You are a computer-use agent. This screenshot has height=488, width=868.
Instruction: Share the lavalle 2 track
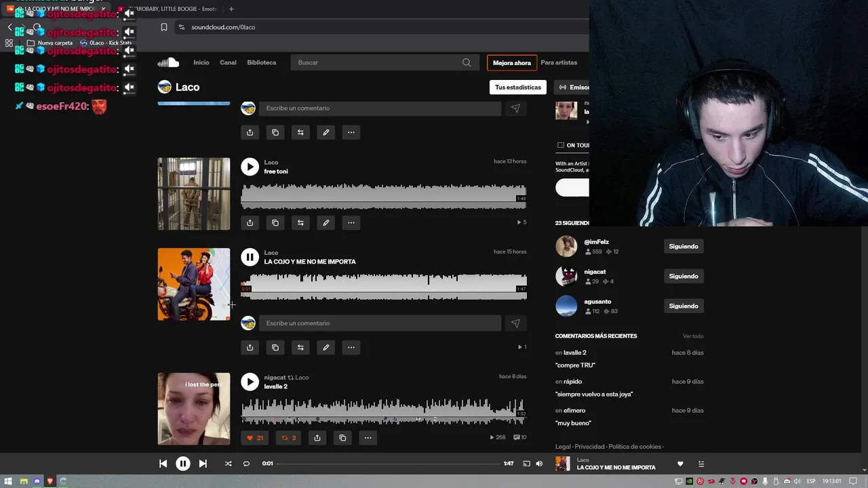(x=317, y=438)
